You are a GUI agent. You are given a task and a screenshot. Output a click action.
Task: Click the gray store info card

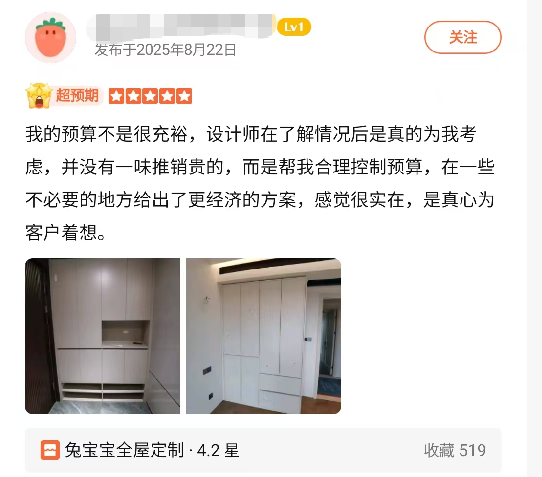coord(263,450)
